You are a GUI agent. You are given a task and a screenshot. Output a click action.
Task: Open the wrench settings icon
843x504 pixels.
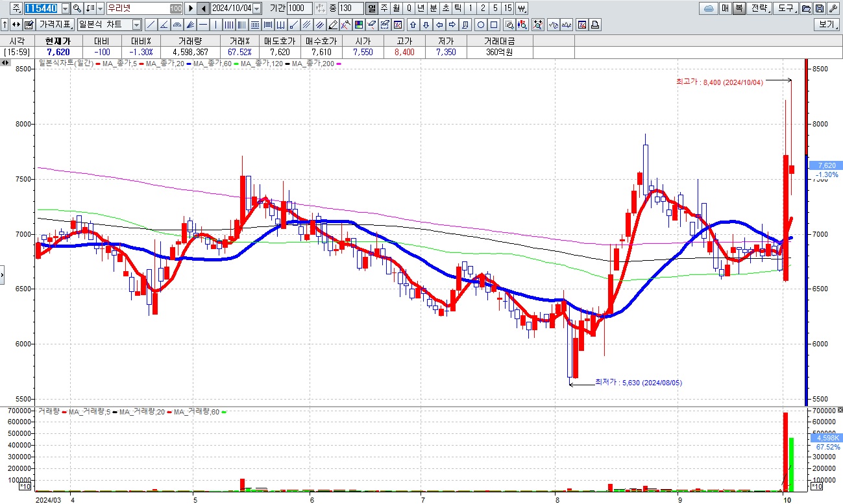tap(833, 8)
